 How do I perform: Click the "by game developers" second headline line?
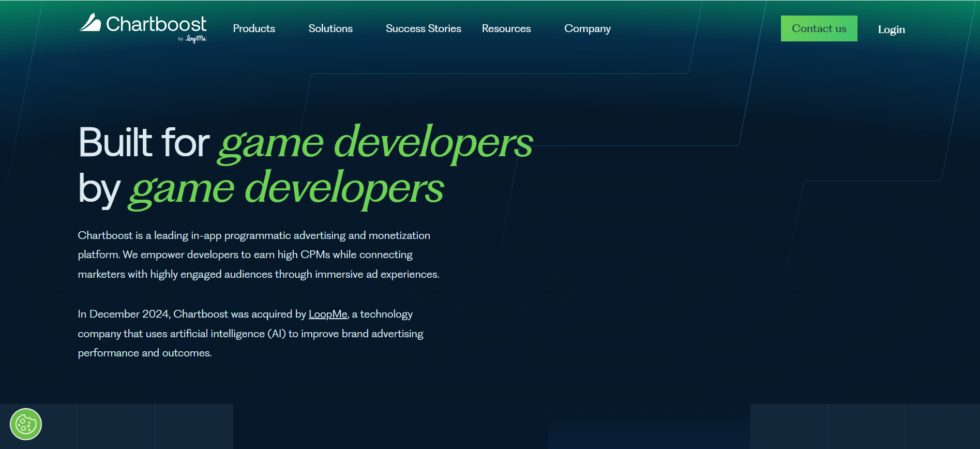261,188
